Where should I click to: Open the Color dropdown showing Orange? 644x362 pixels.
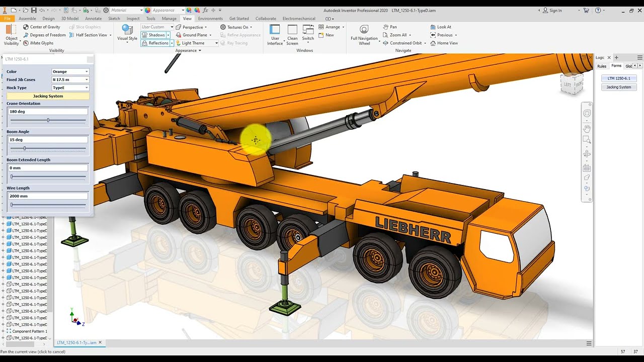pos(70,72)
